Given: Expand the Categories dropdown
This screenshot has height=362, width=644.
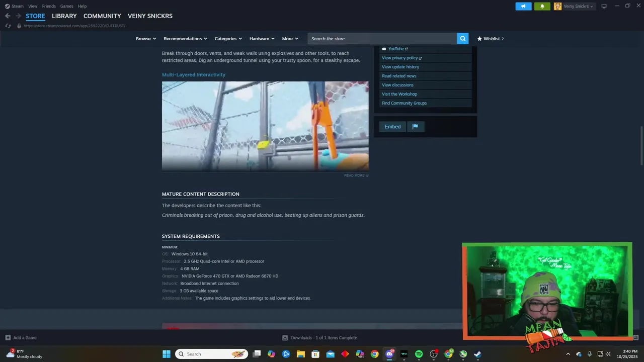Looking at the screenshot, I should click(x=228, y=39).
